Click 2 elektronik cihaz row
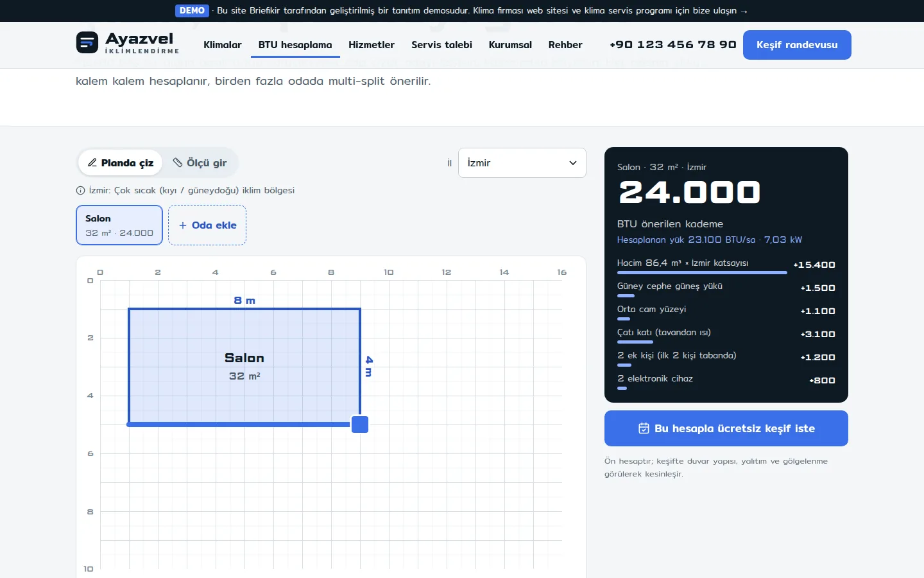Screen dimensions: 924x578 pyautogui.click(x=726, y=381)
